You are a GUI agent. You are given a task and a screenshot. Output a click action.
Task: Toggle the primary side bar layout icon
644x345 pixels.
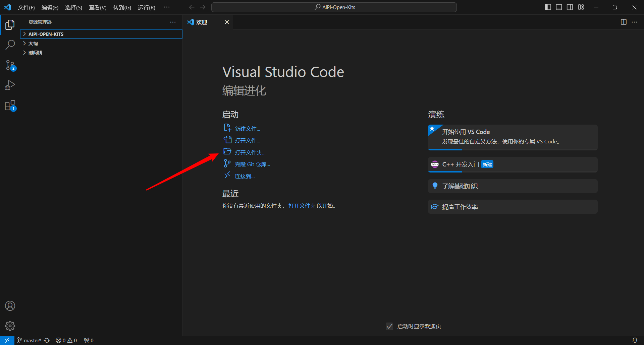(548, 7)
